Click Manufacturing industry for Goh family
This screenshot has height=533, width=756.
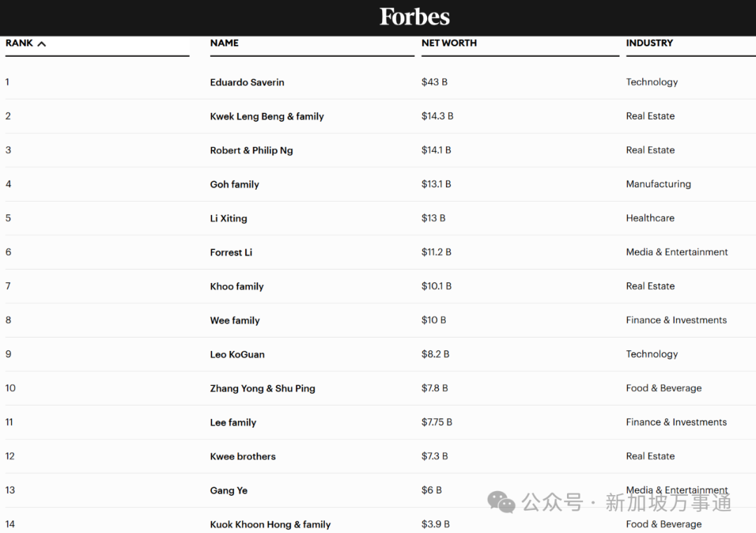659,184
